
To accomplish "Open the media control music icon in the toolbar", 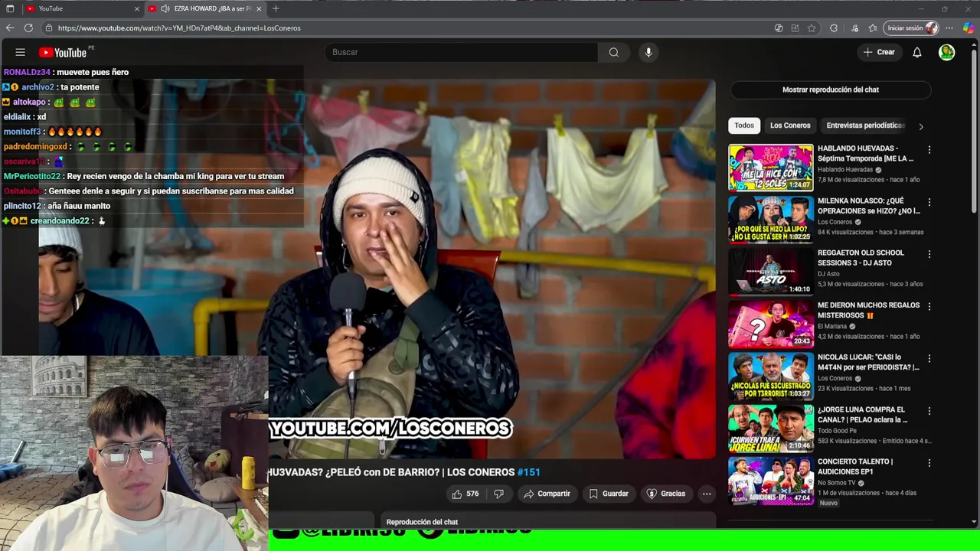I will pyautogui.click(x=854, y=28).
